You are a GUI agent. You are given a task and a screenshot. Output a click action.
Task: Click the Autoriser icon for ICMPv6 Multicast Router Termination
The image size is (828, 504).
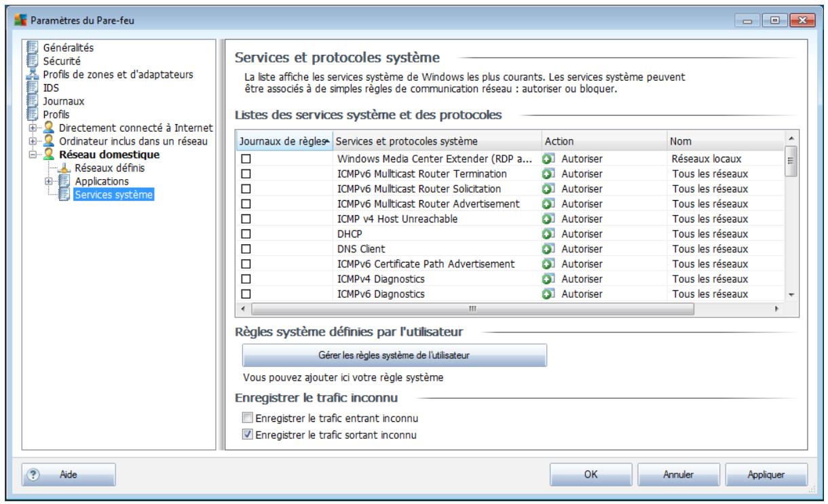click(x=548, y=174)
